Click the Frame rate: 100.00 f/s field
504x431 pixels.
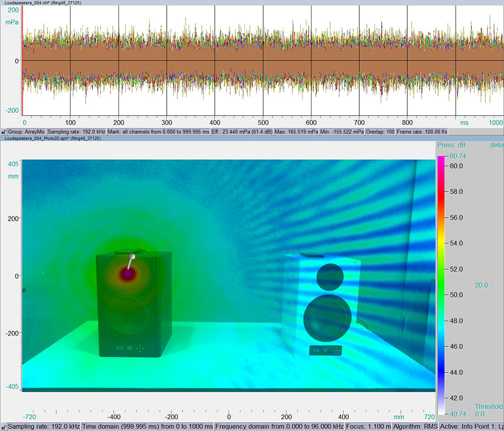pos(422,132)
